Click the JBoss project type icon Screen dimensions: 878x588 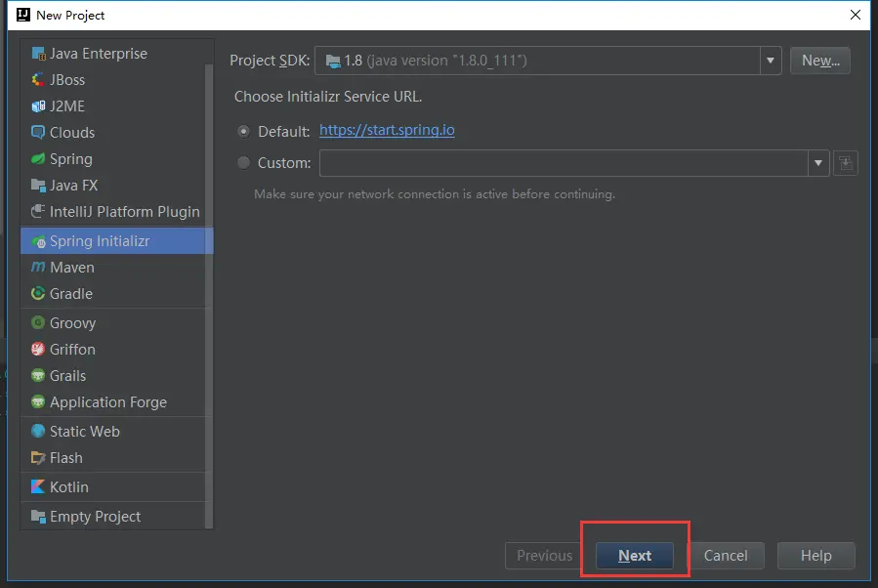[x=38, y=80]
